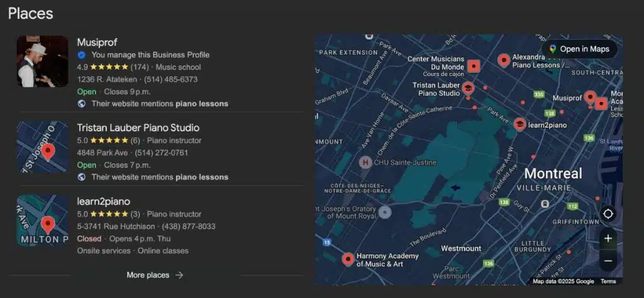Click the Montreal city label on map
The width and height of the screenshot is (644, 298).
click(553, 174)
